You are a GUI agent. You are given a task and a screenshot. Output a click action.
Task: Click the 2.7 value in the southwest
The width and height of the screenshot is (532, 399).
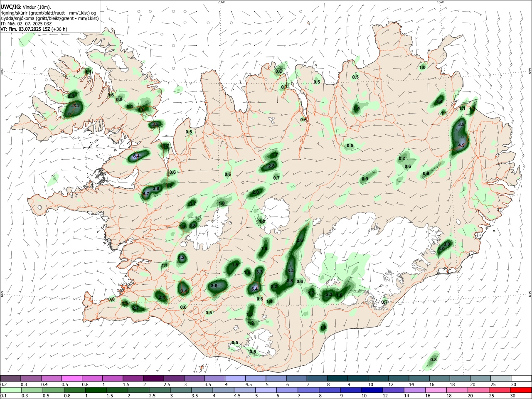[135, 308]
